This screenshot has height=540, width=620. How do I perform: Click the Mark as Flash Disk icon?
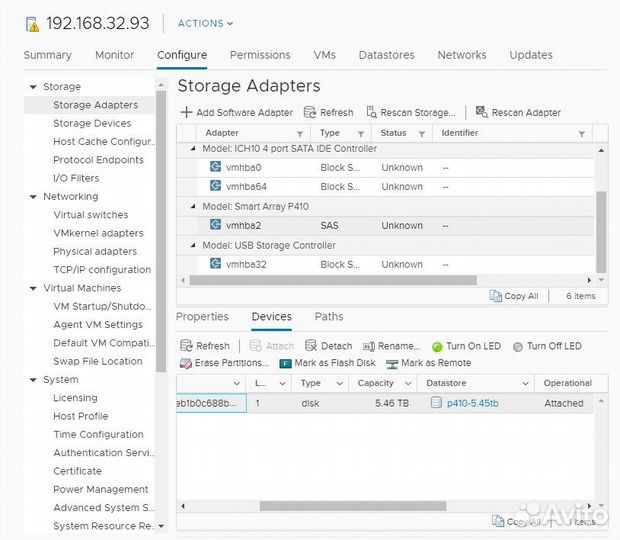[x=285, y=363]
